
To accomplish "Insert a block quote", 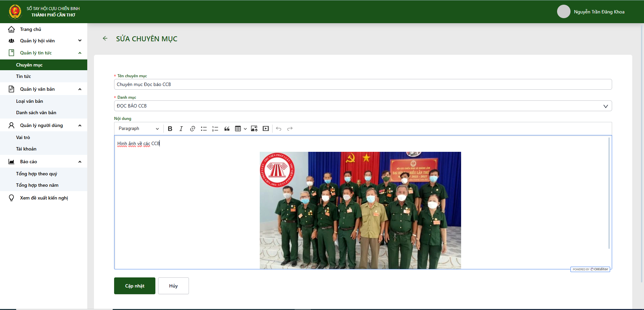I will pyautogui.click(x=227, y=129).
